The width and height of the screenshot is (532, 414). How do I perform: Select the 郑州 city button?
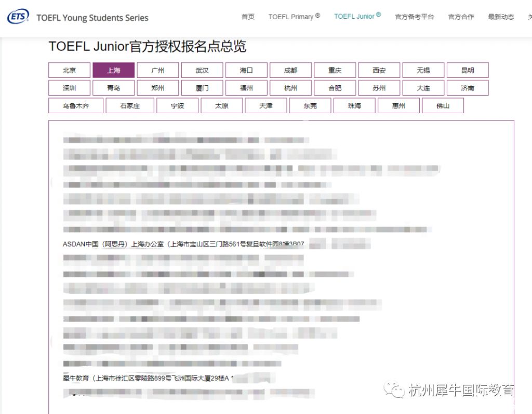click(158, 88)
